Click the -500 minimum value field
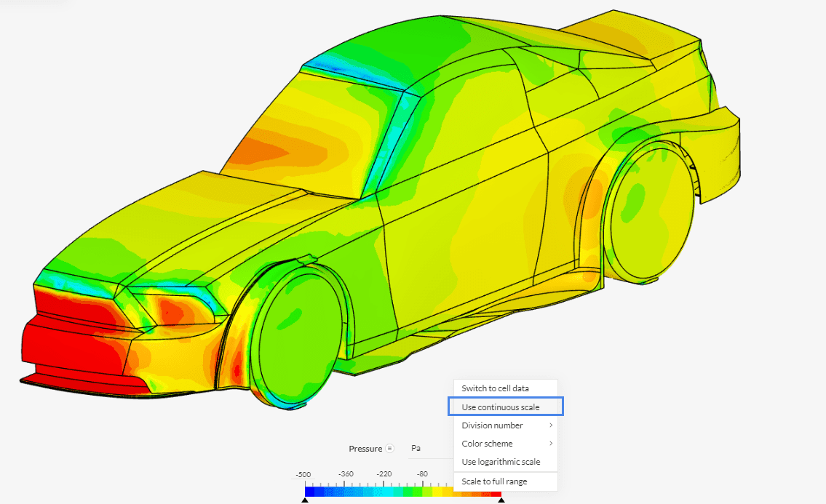 303,474
